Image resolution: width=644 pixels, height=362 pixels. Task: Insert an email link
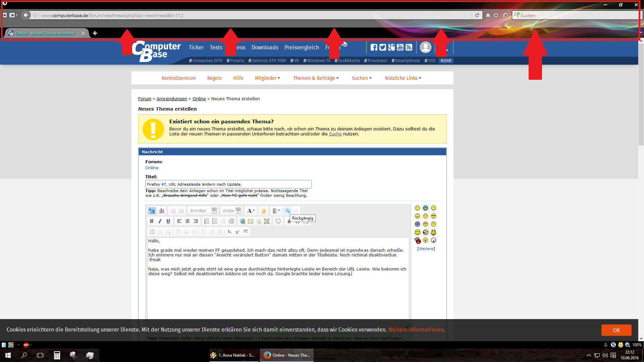click(x=251, y=221)
